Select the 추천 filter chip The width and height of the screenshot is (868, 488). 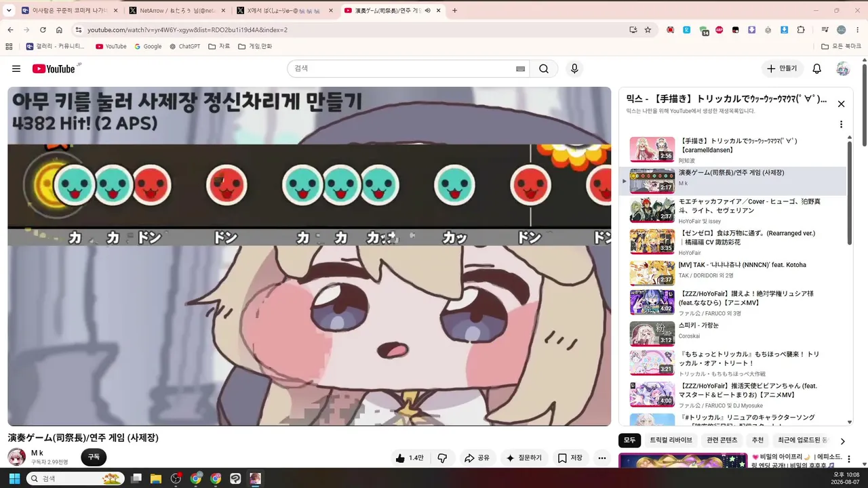click(x=757, y=440)
